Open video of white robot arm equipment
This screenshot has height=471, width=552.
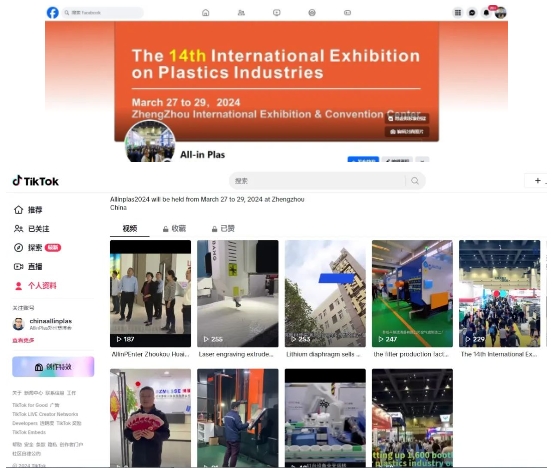click(x=325, y=418)
